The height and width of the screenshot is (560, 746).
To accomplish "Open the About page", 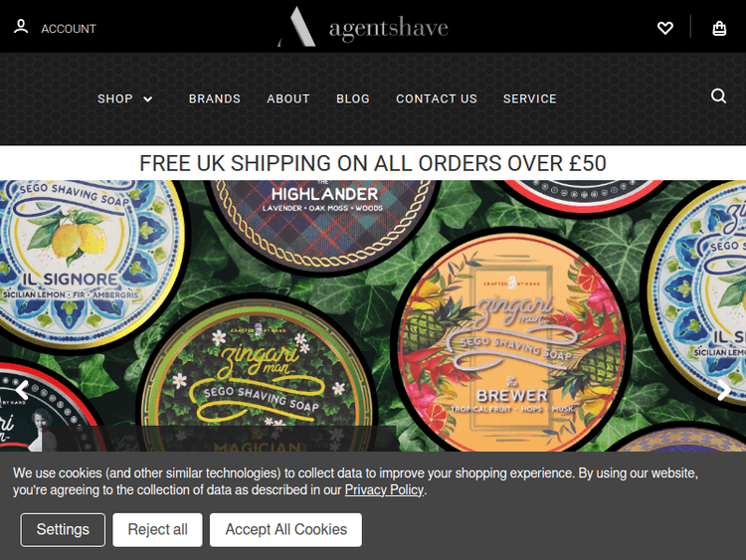I will click(x=288, y=98).
